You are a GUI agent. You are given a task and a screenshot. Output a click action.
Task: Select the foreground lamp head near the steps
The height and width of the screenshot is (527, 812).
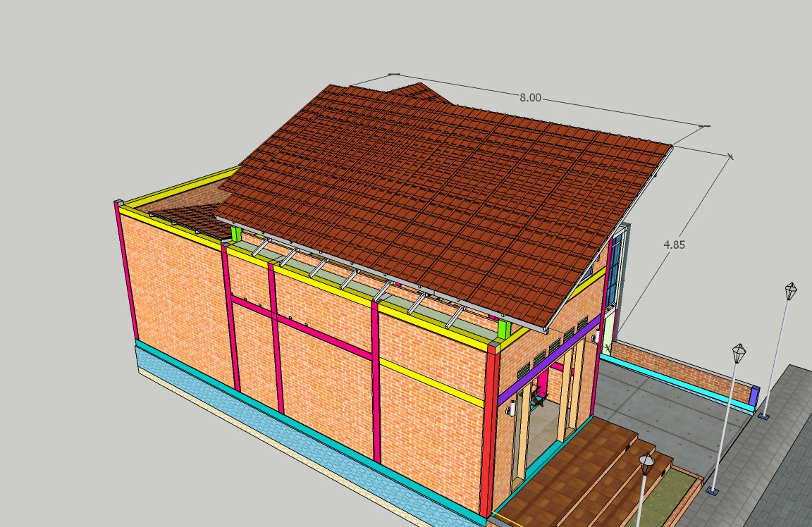point(646,464)
